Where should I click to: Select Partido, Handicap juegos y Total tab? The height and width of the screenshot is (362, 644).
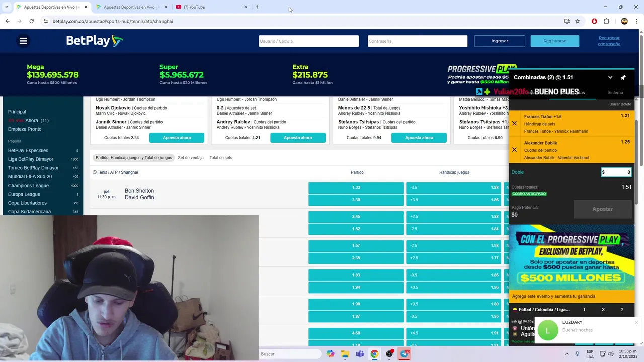133,158
